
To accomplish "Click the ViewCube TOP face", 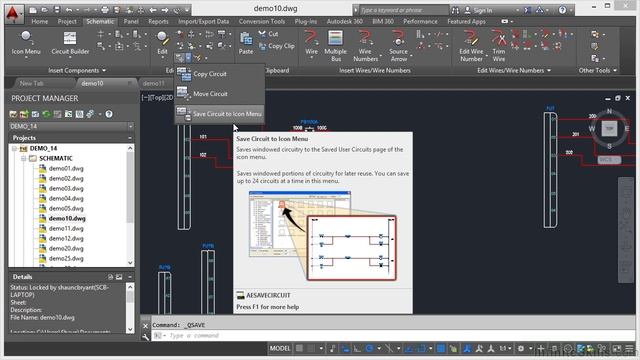I will pos(609,129).
